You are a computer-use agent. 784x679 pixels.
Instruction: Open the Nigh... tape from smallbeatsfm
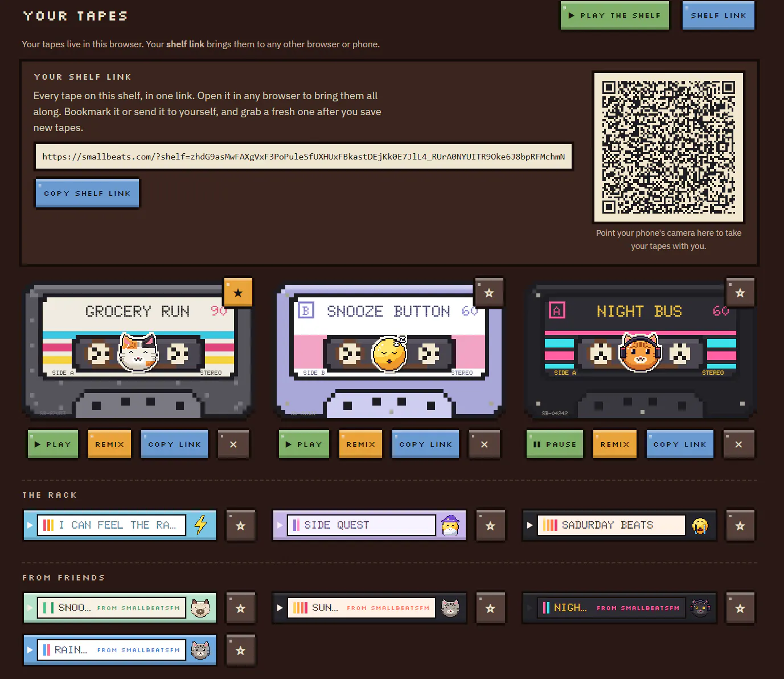(x=619, y=608)
